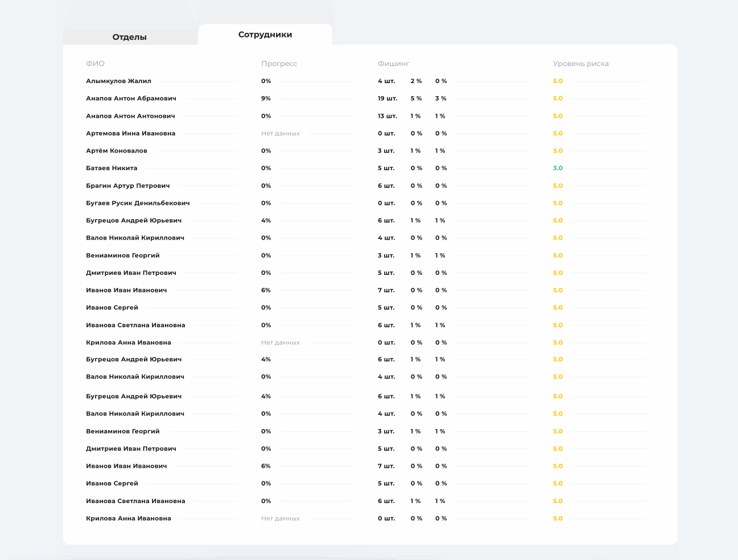The image size is (738, 560).
Task: Sort by the Прогресс column header
Action: [x=279, y=64]
